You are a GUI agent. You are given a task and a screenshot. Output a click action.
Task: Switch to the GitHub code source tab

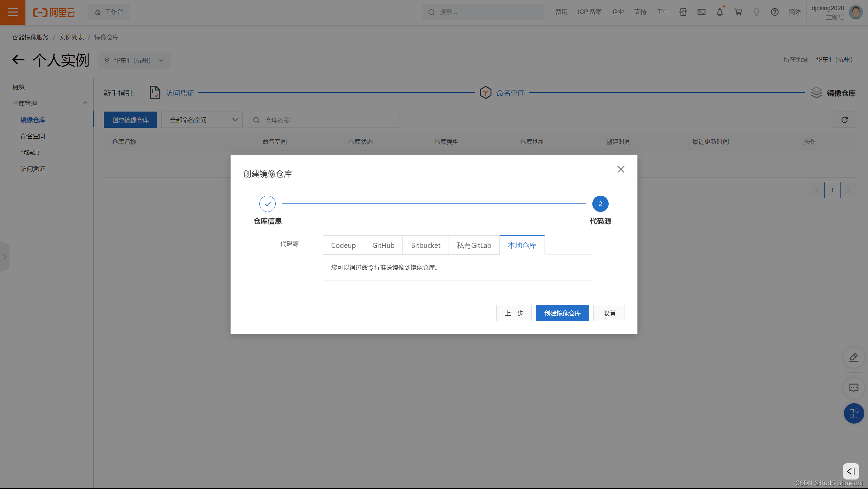(383, 245)
